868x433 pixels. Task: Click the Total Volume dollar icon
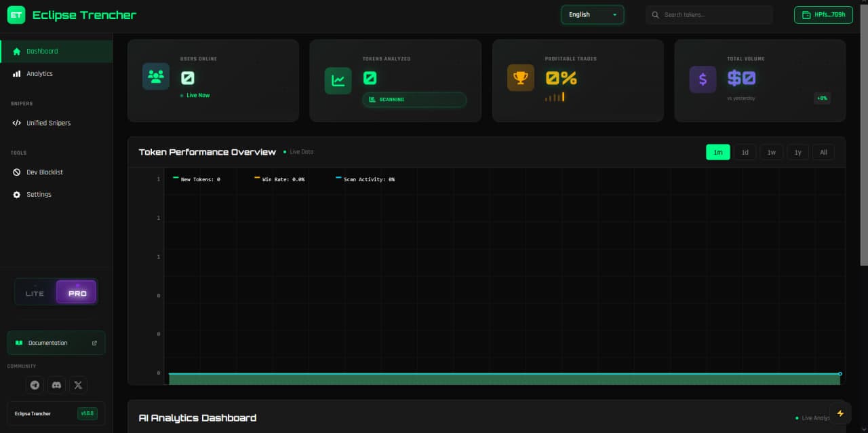click(703, 79)
